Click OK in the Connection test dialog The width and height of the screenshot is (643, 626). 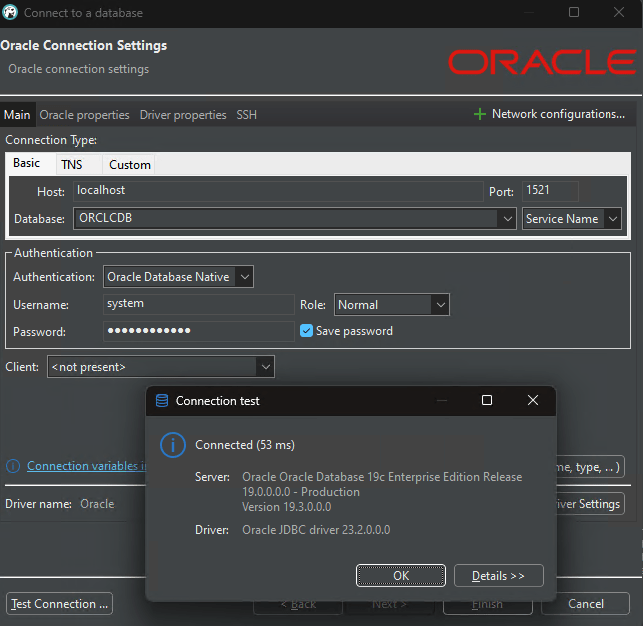coord(401,576)
